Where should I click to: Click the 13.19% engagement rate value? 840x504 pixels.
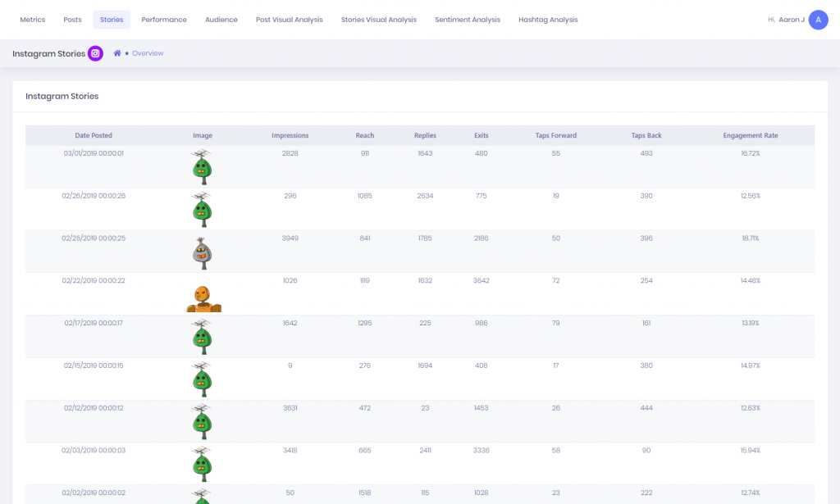pyautogui.click(x=751, y=323)
